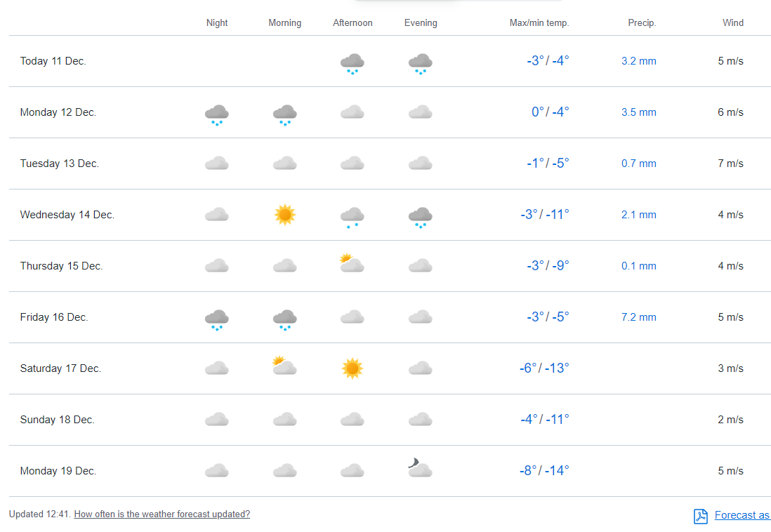The width and height of the screenshot is (771, 532).
Task: Click the -6°/-13° temperature for Saturday
Action: coord(543,368)
